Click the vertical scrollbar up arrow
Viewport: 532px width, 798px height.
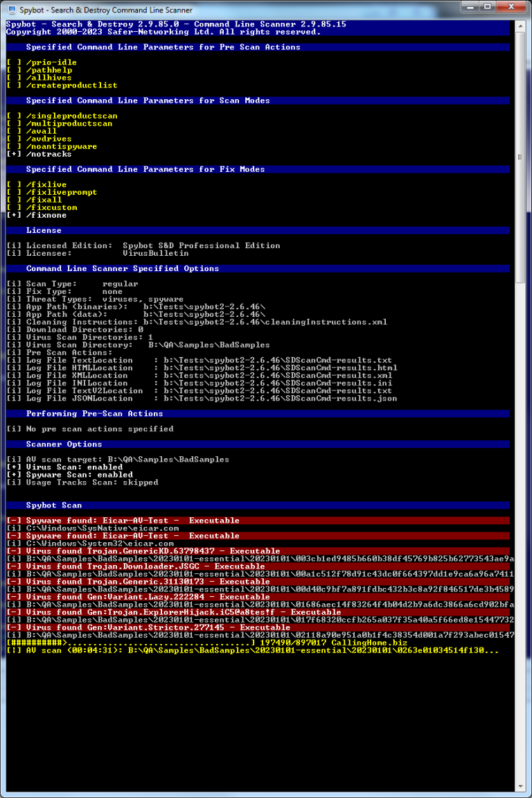520,25
